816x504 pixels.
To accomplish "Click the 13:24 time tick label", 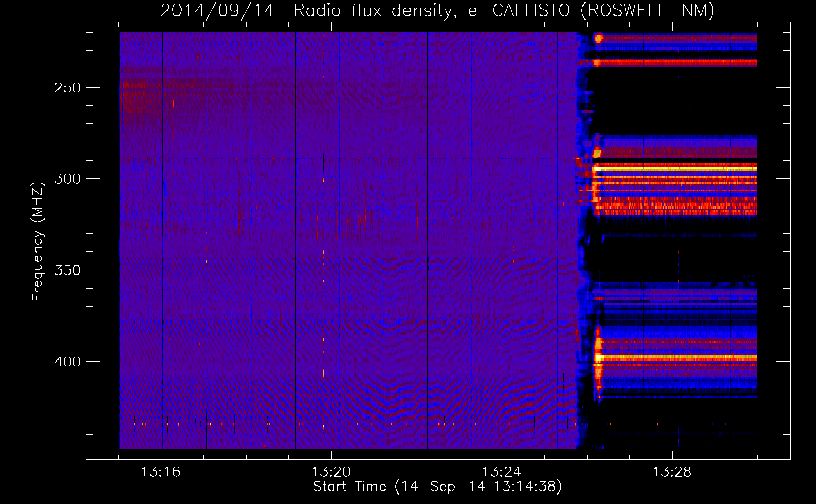I will (x=501, y=472).
